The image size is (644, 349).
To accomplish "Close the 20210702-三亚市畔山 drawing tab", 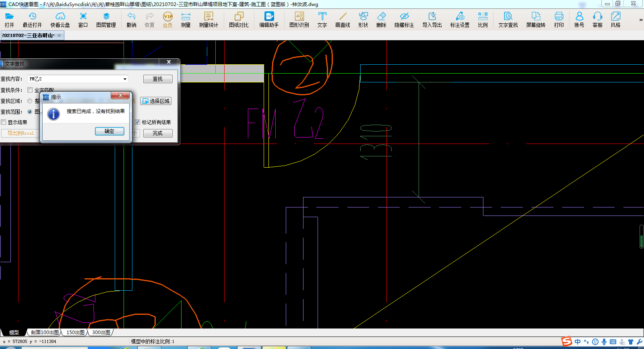I will (x=59, y=35).
